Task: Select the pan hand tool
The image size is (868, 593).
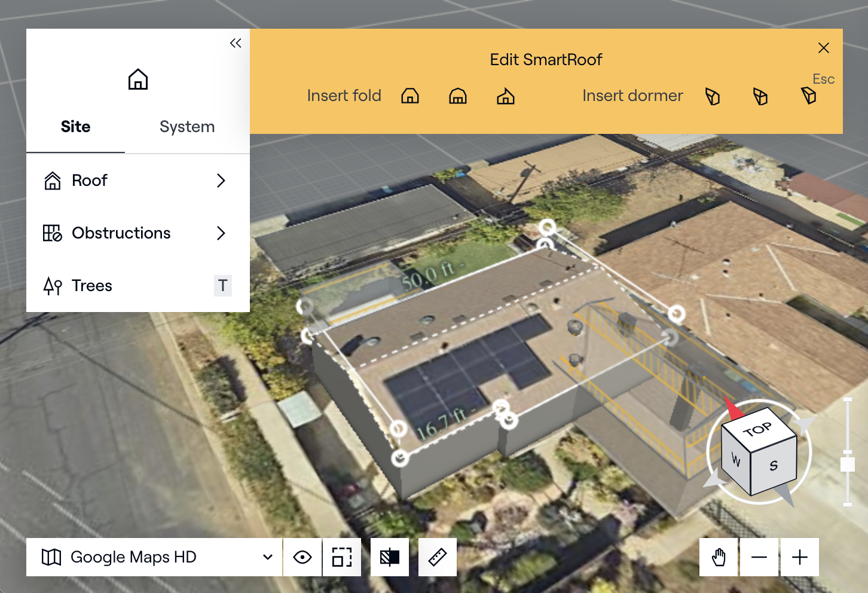Action: click(x=719, y=557)
